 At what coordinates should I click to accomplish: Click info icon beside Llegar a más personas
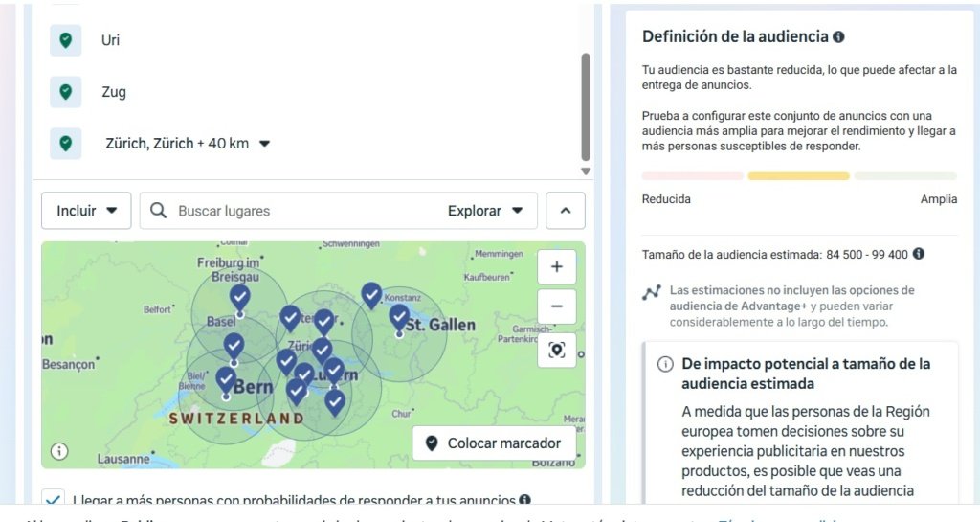click(x=525, y=500)
